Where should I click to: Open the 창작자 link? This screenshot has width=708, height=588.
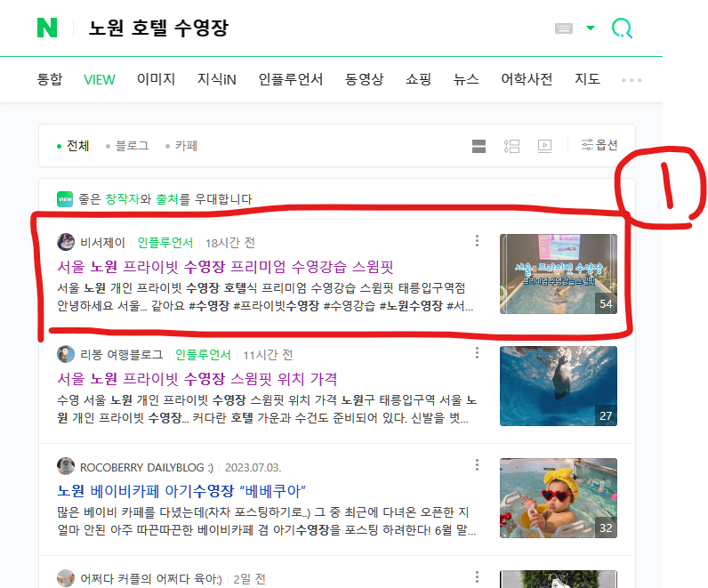122,199
